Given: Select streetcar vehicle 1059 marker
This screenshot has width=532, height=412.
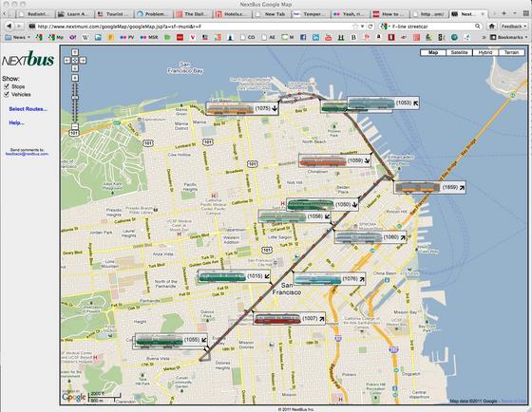Looking at the screenshot, I should (334, 160).
